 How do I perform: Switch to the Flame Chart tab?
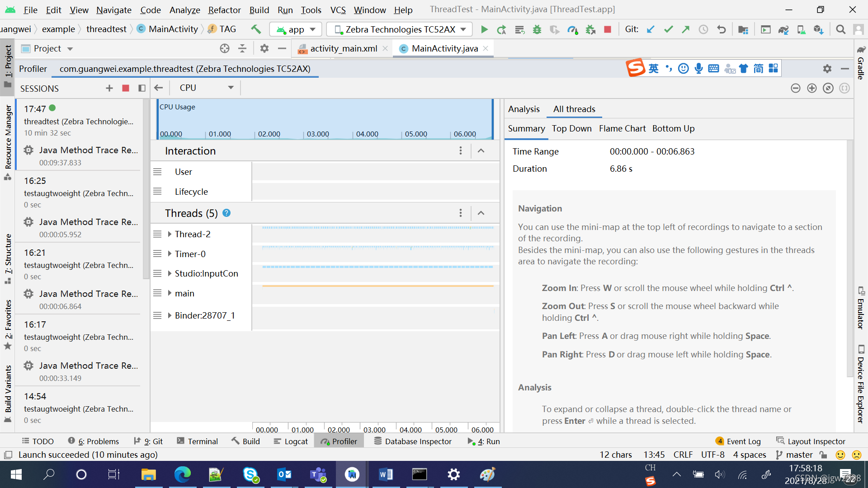point(622,129)
